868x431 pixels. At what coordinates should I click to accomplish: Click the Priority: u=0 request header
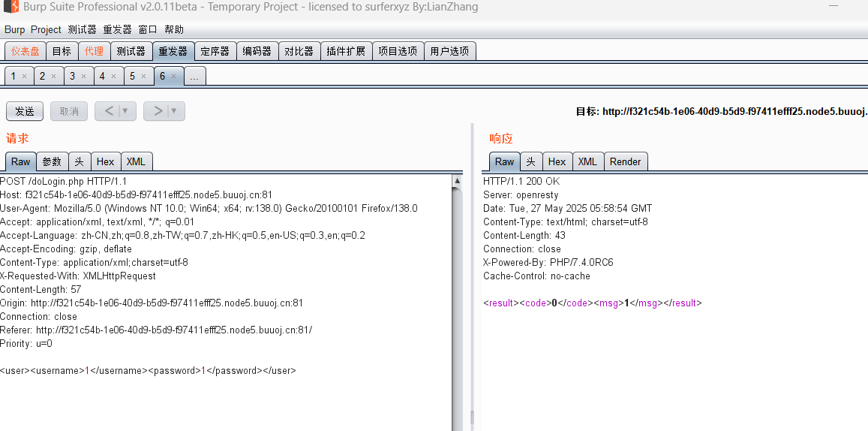(26, 343)
